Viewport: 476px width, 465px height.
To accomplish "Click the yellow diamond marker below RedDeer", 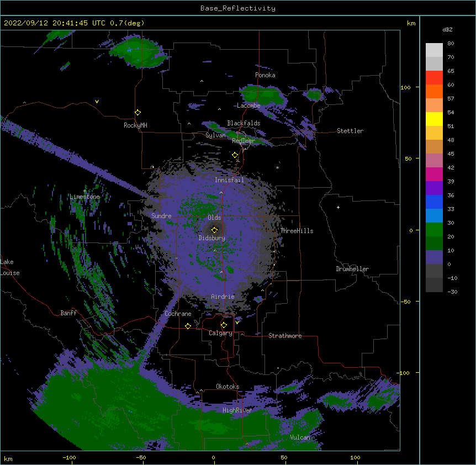I will click(235, 155).
